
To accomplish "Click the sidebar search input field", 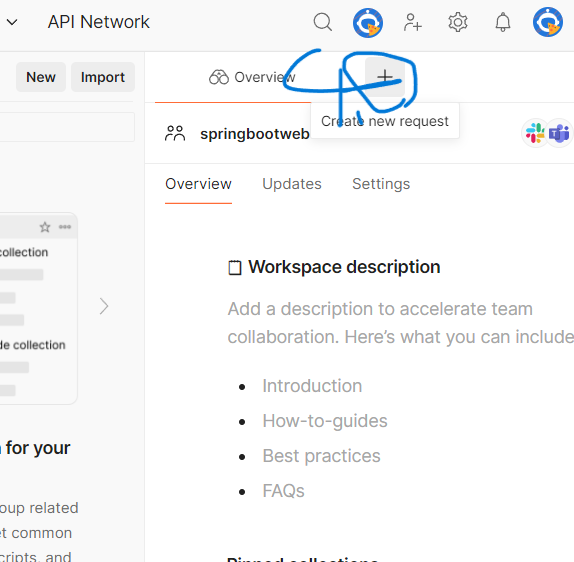I will 67,127.
